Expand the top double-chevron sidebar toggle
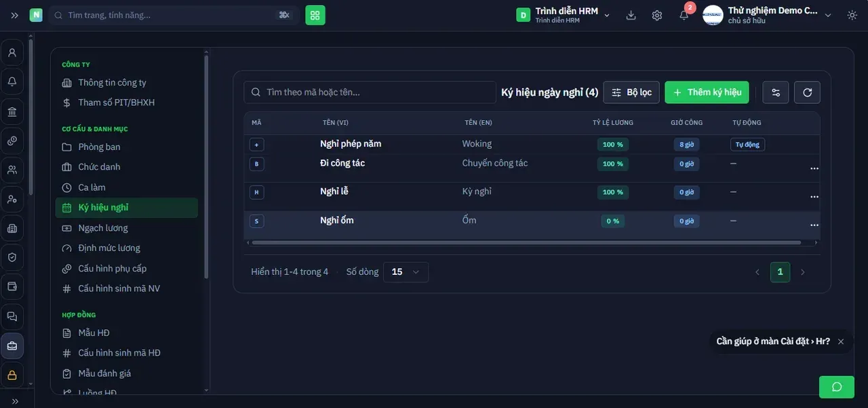 (x=15, y=15)
